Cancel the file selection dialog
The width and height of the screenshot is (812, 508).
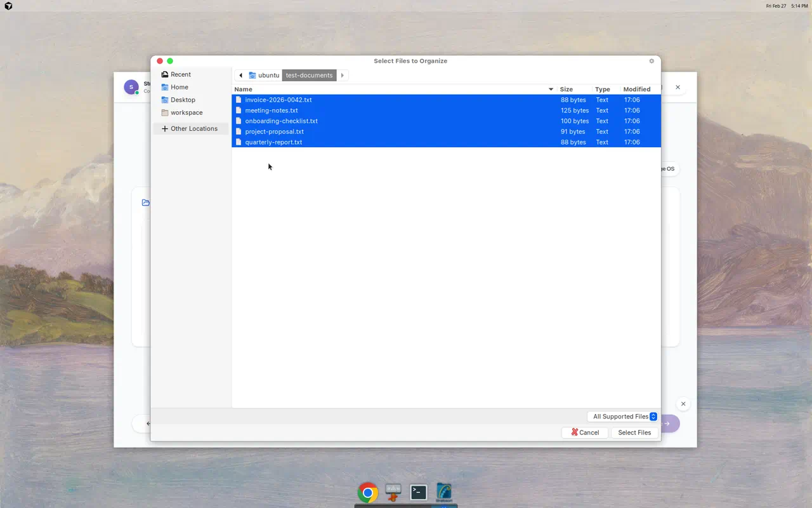584,432
